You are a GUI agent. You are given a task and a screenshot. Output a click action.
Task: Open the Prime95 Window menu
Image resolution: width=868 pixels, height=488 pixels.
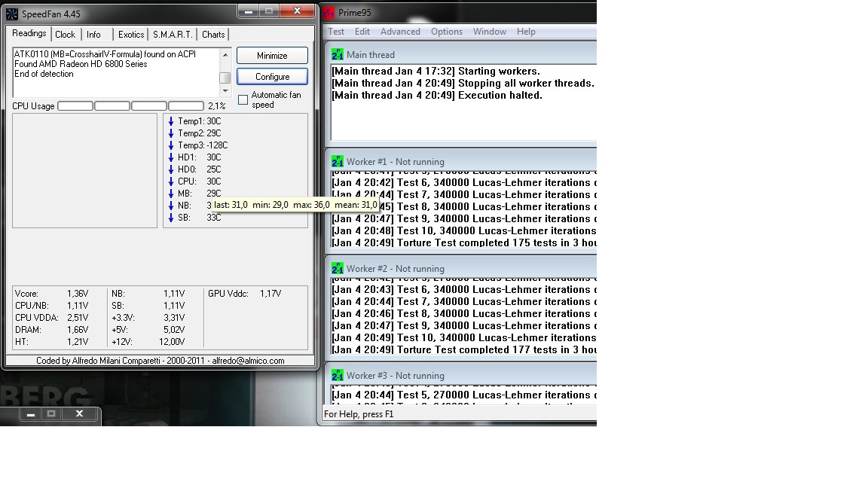(x=489, y=32)
